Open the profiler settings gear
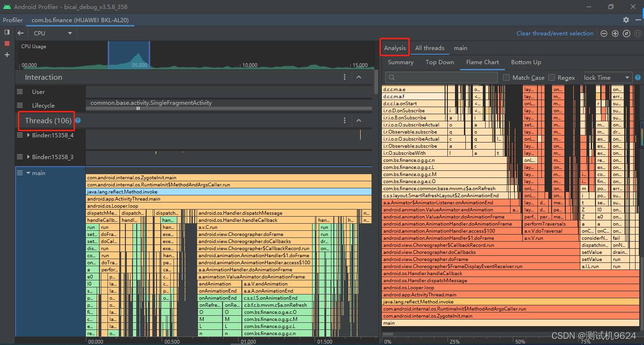The width and height of the screenshot is (644, 345). tap(626, 20)
